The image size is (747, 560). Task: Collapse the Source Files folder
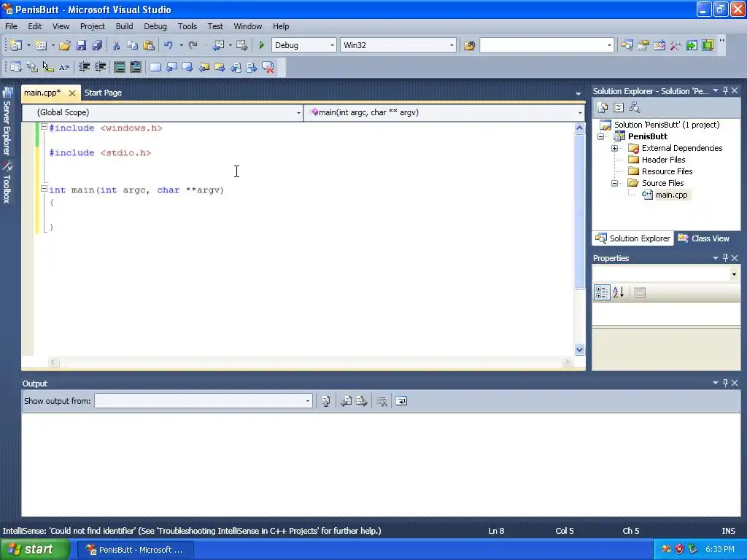point(614,183)
